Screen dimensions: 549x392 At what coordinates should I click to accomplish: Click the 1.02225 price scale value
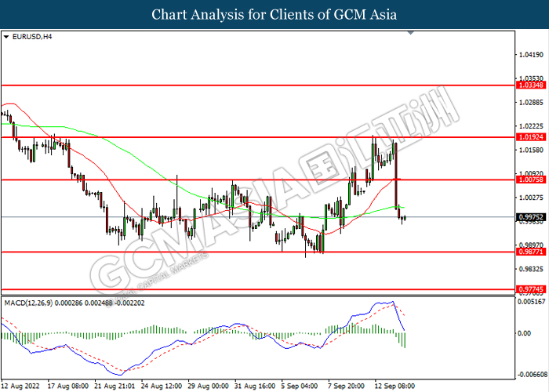click(x=532, y=126)
